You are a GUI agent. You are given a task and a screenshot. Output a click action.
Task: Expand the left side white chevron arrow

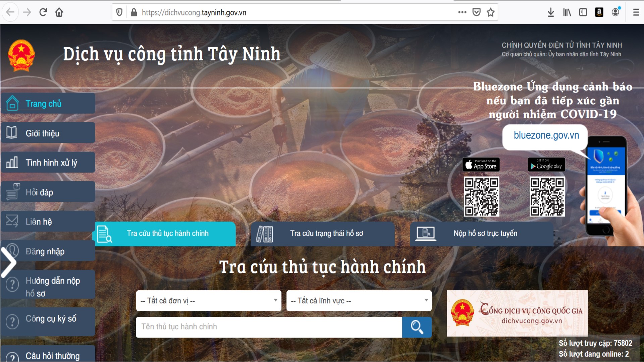click(x=9, y=262)
